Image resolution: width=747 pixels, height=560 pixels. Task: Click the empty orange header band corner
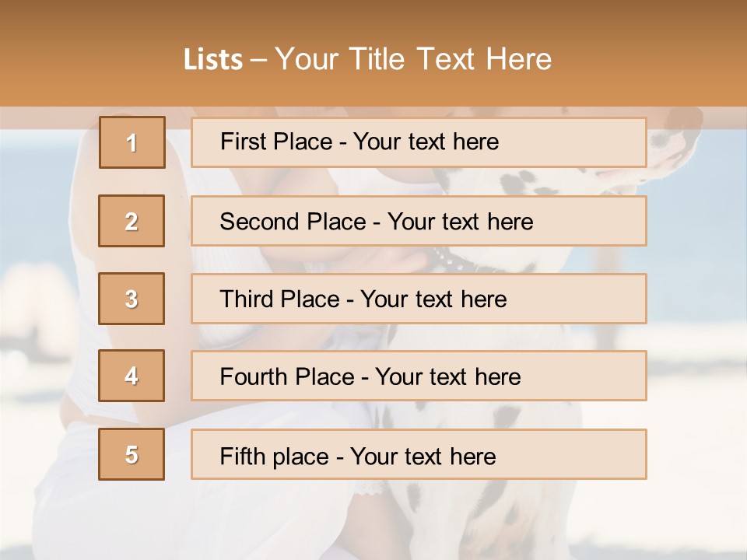47,47
